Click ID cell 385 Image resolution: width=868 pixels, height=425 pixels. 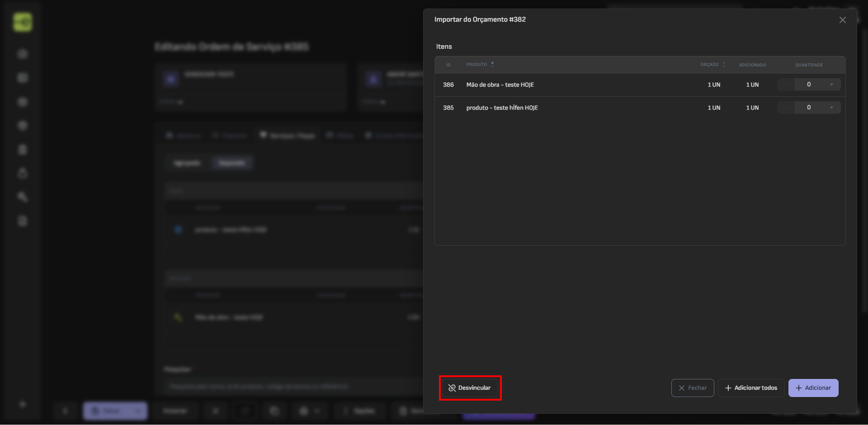coord(448,108)
